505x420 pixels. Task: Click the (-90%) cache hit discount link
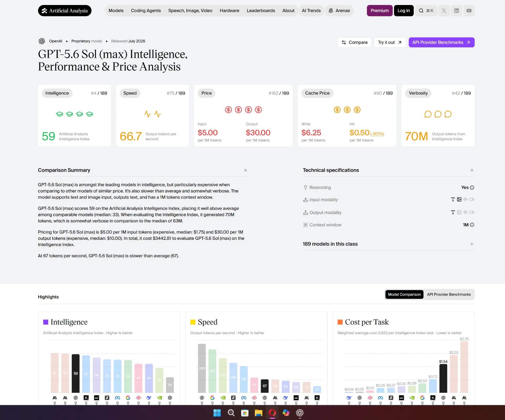tap(377, 134)
